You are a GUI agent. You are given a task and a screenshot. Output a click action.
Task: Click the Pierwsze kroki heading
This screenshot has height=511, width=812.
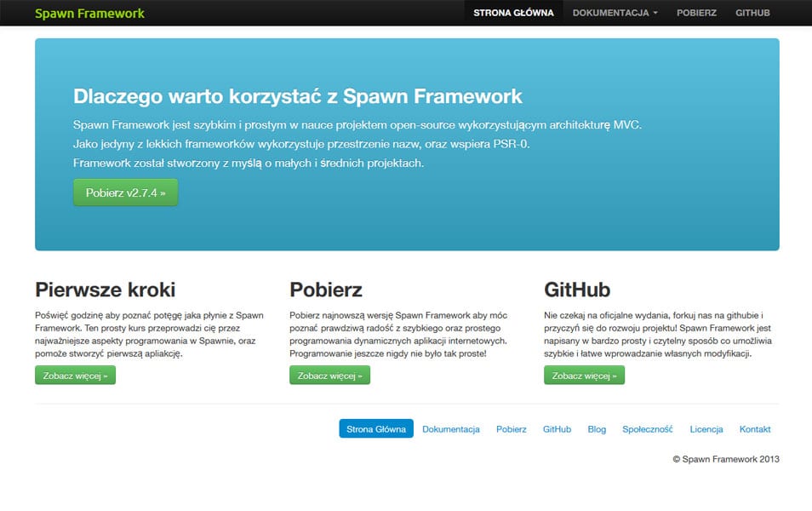point(106,290)
